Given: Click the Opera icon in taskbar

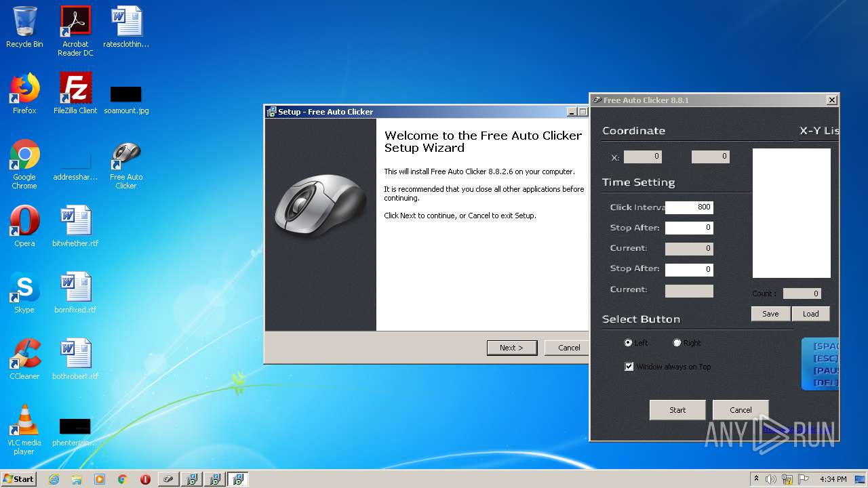Looking at the screenshot, I should (x=145, y=479).
